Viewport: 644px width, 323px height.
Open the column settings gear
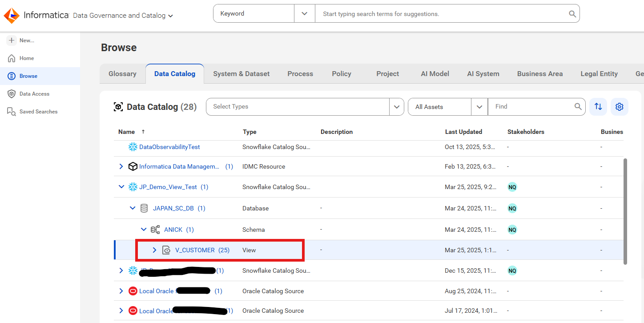620,107
